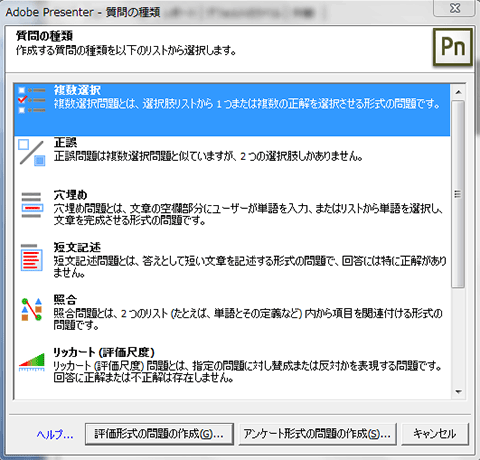Select the リッカート (評価尺度) title text

point(104,352)
